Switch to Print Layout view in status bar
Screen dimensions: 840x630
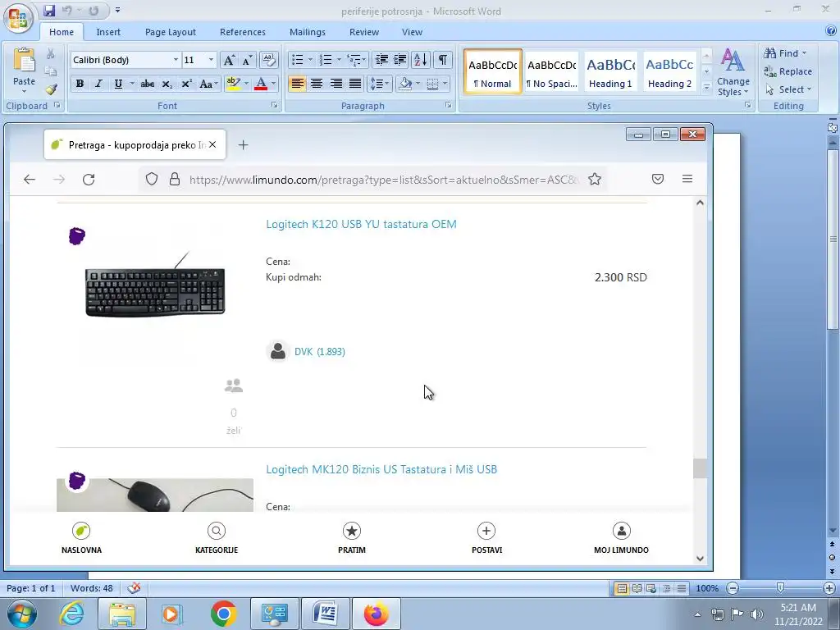pyautogui.click(x=621, y=588)
